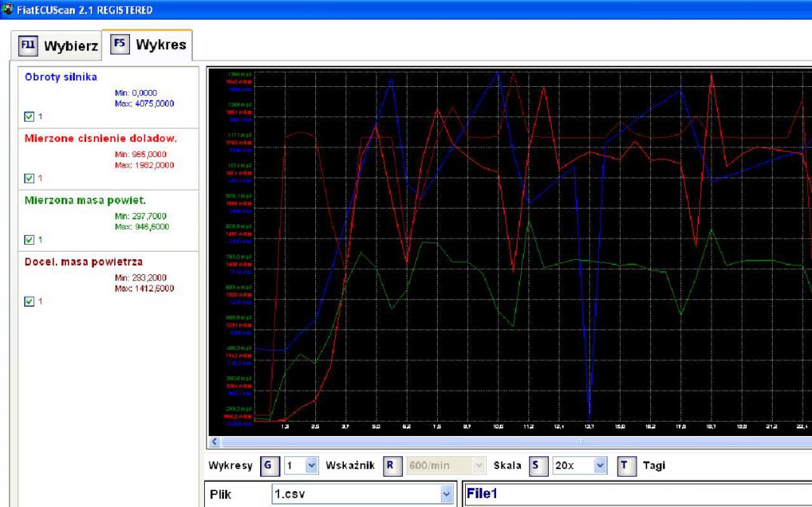Image resolution: width=812 pixels, height=507 pixels.
Task: Uncheck the Obroty silnika checkbox
Action: [x=29, y=117]
